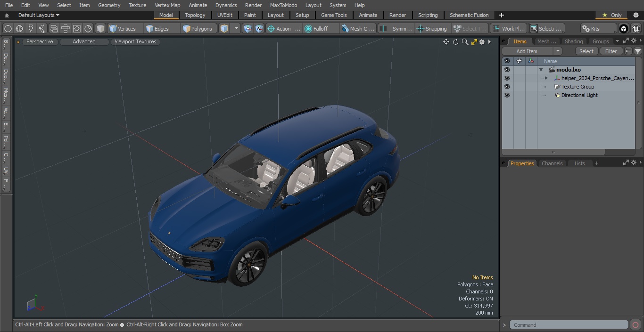644x332 pixels.
Task: Open the Action Center menu
Action: 283,29
